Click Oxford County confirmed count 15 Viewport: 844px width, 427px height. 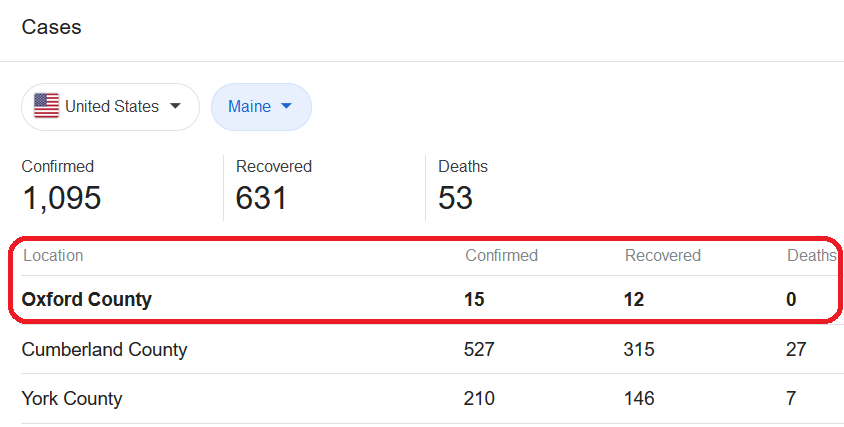(x=474, y=299)
